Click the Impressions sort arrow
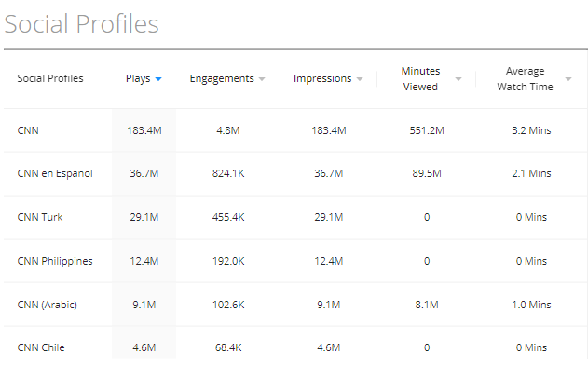The height and width of the screenshot is (367, 588). [360, 79]
